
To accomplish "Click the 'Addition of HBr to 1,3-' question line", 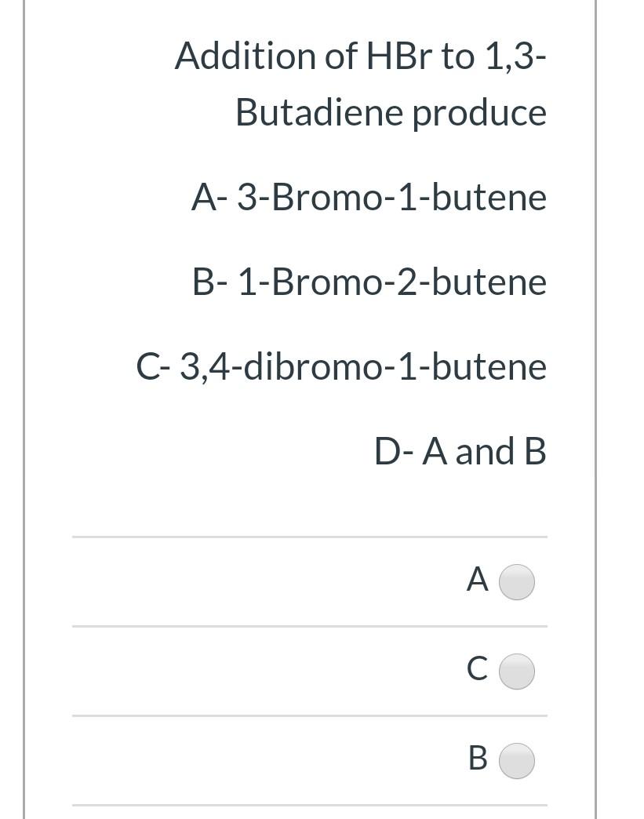I will tap(360, 56).
